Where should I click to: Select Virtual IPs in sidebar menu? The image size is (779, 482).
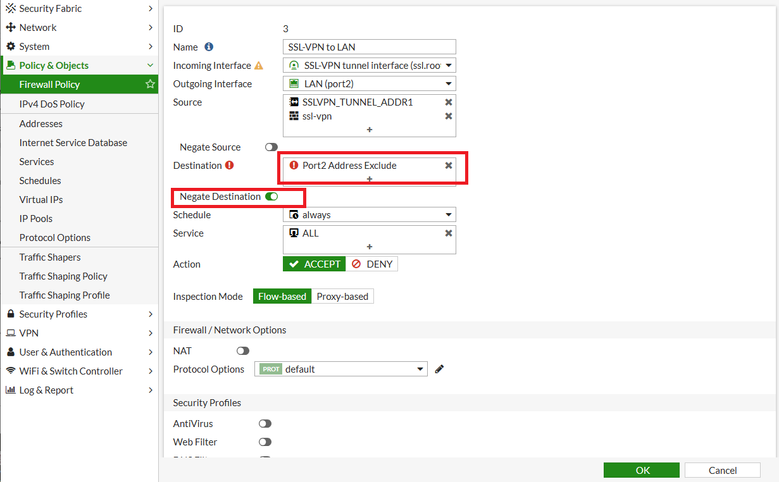(41, 200)
